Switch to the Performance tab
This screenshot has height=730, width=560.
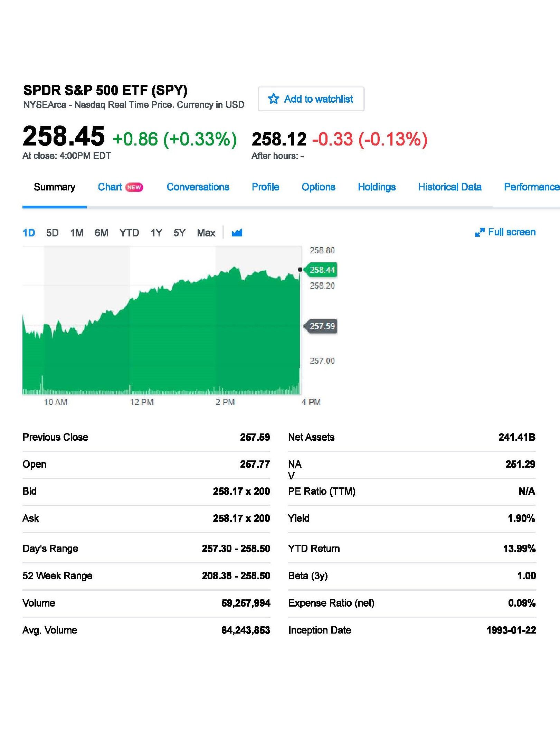(532, 187)
